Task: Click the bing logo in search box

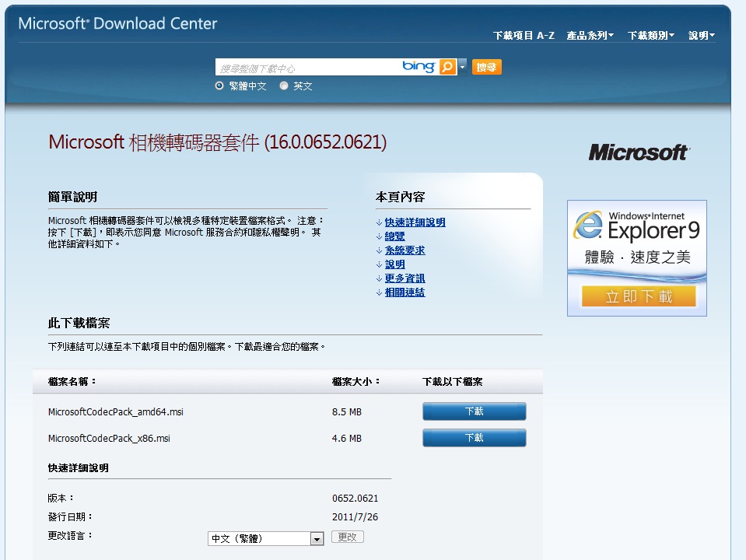Action: tap(419, 67)
